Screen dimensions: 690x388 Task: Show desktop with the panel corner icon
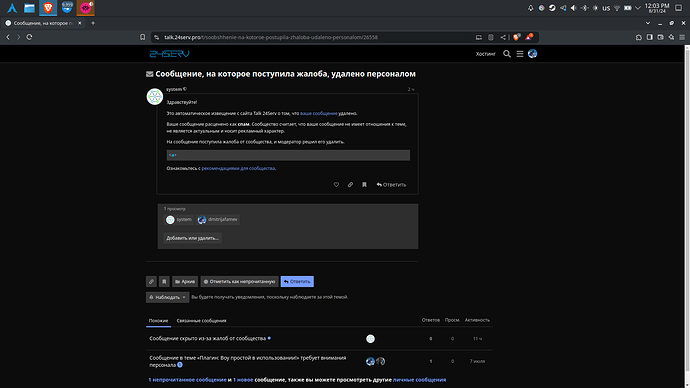tap(679, 8)
